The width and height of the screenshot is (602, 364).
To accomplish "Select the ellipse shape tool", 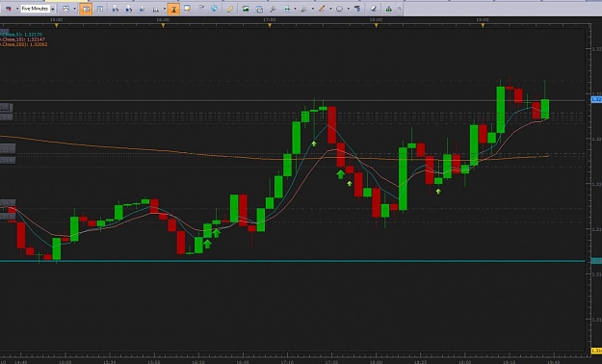I will (339, 9).
